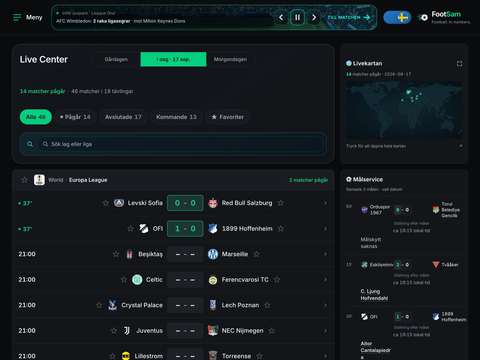
Task: Advance to next ticker news item
Action: tap(314, 17)
